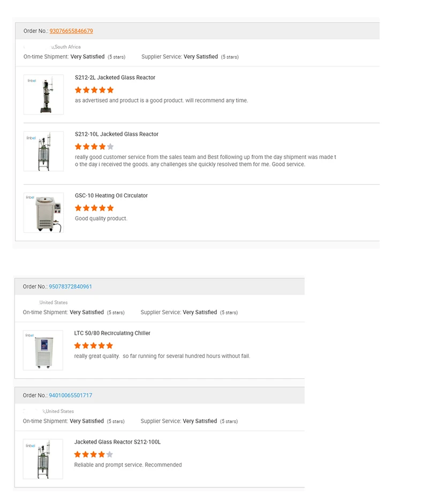Click the review text 'Reliable and prompt service. Recommended'
Screen dimensions: 423x504
click(x=128, y=465)
